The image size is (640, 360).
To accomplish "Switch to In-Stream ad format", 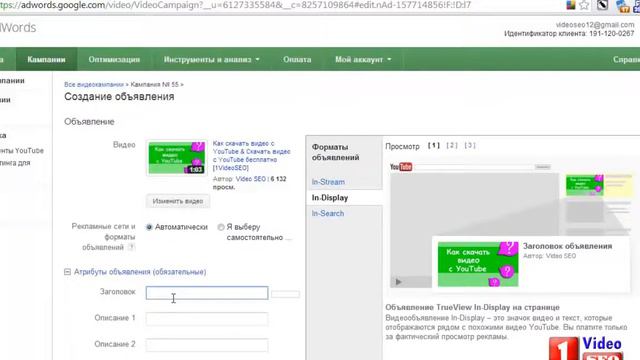I will click(328, 182).
